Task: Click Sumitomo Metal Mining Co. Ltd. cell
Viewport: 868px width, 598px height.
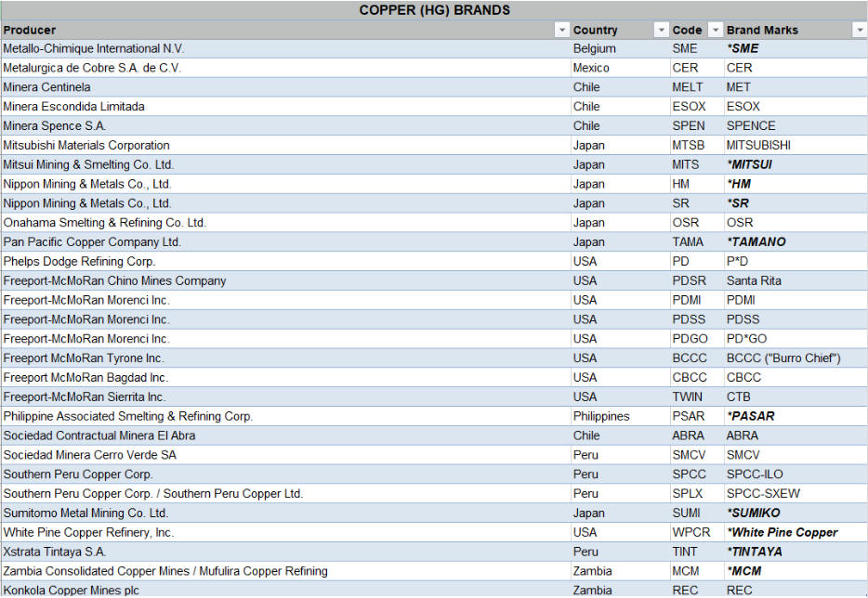Action: [285, 513]
